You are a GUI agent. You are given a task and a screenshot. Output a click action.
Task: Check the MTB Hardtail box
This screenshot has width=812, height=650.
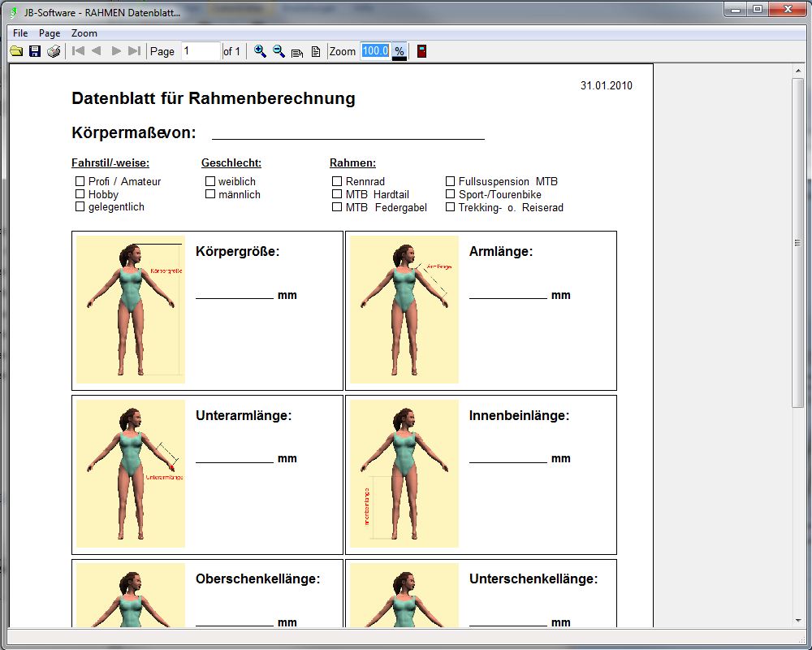tap(336, 194)
